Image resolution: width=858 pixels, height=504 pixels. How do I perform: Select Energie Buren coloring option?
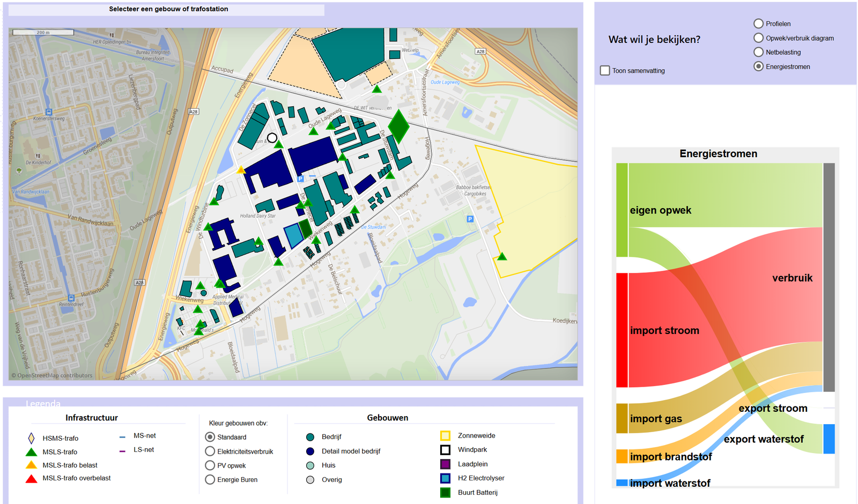pyautogui.click(x=210, y=479)
